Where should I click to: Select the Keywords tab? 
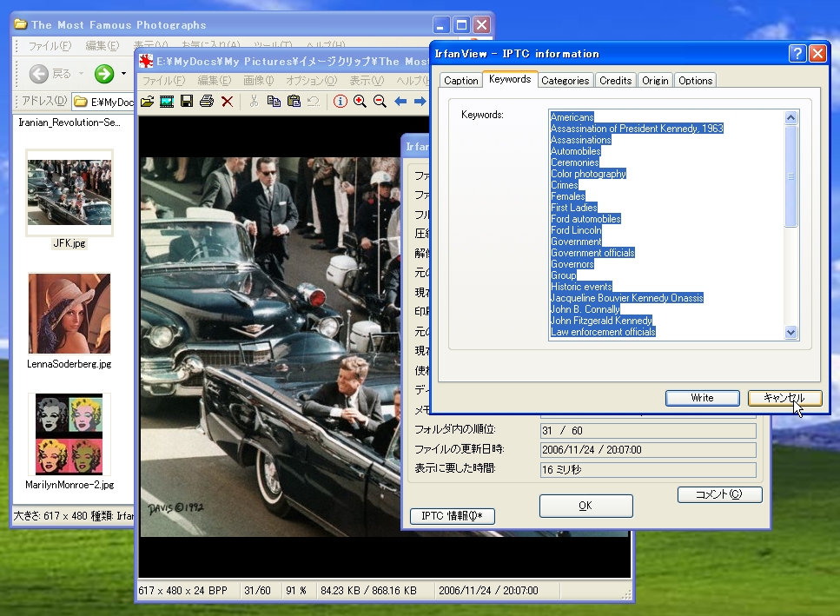(510, 79)
